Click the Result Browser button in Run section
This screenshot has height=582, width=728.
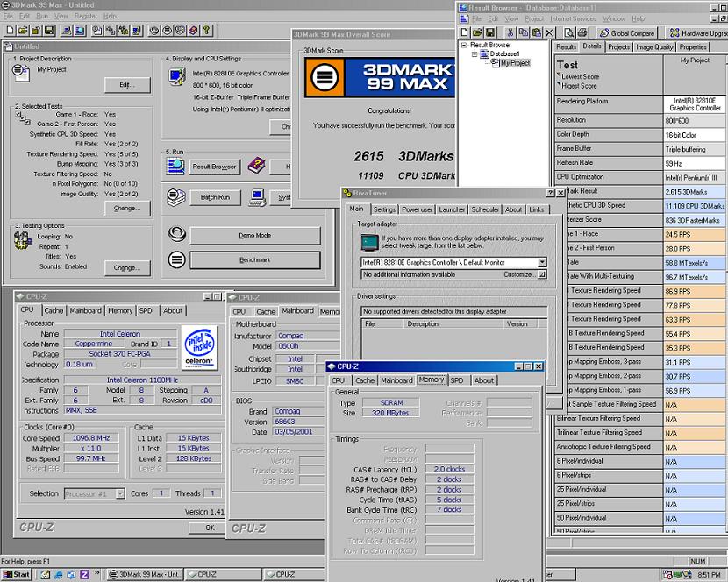tap(215, 167)
